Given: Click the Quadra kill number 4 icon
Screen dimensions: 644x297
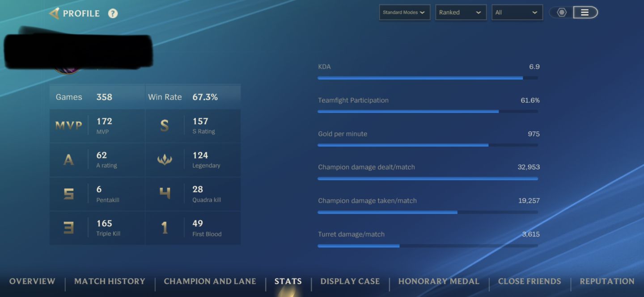Looking at the screenshot, I should [165, 194].
